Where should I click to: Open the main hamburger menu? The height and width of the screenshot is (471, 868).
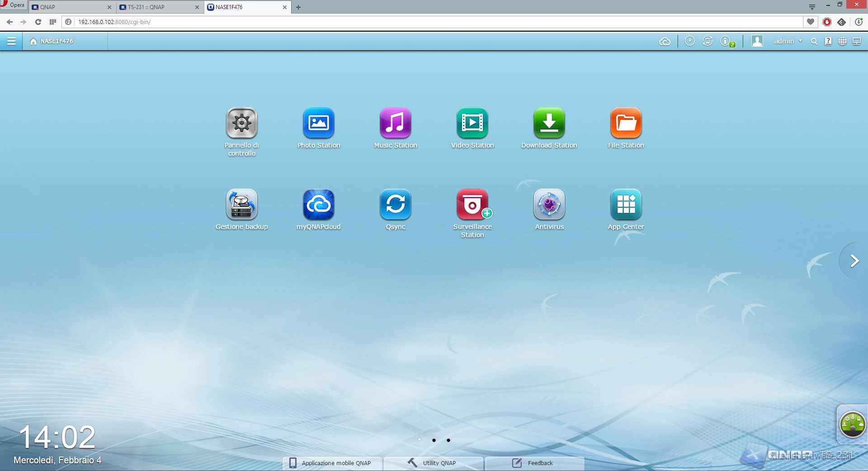point(11,41)
